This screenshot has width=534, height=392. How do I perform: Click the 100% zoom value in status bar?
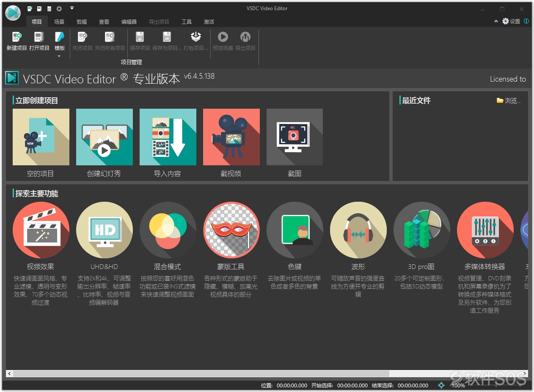click(x=458, y=385)
